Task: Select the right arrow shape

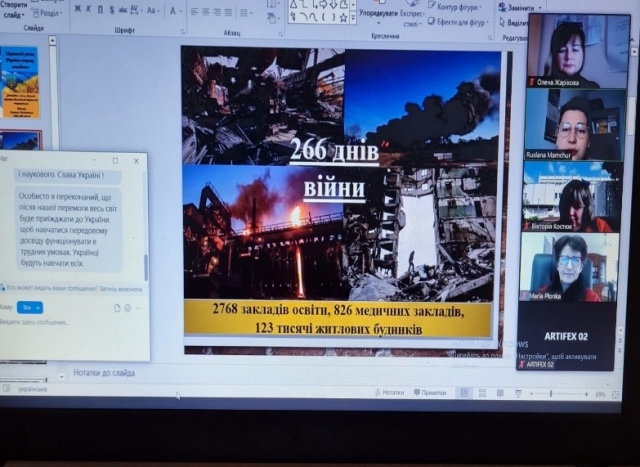Action: pyautogui.click(x=323, y=4)
